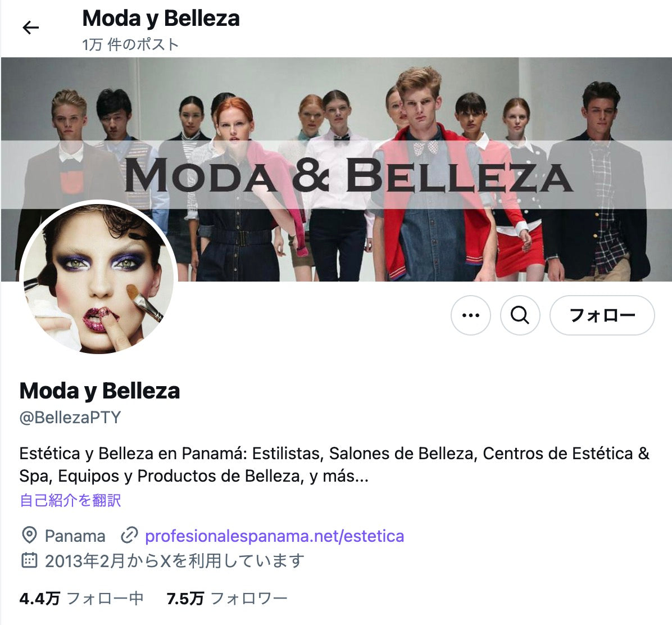
Task: Click the フォロー follow button
Action: click(602, 315)
